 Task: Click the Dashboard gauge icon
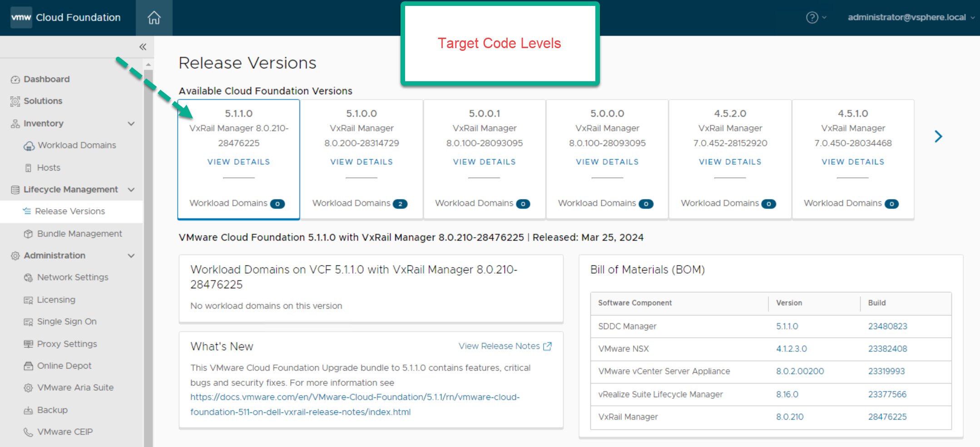(15, 79)
